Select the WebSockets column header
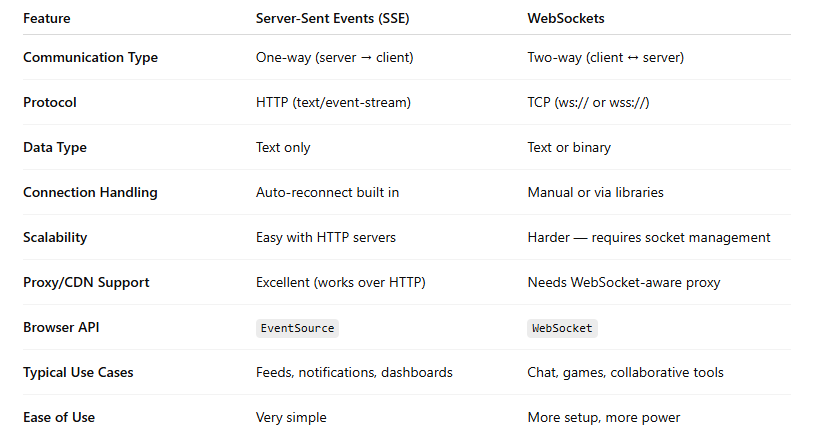The width and height of the screenshot is (826, 447). [x=567, y=18]
